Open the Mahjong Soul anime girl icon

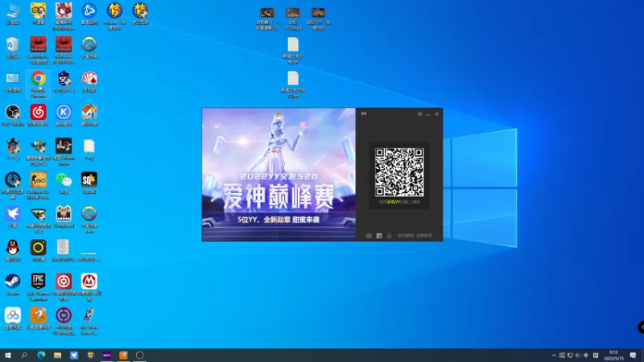[64, 16]
